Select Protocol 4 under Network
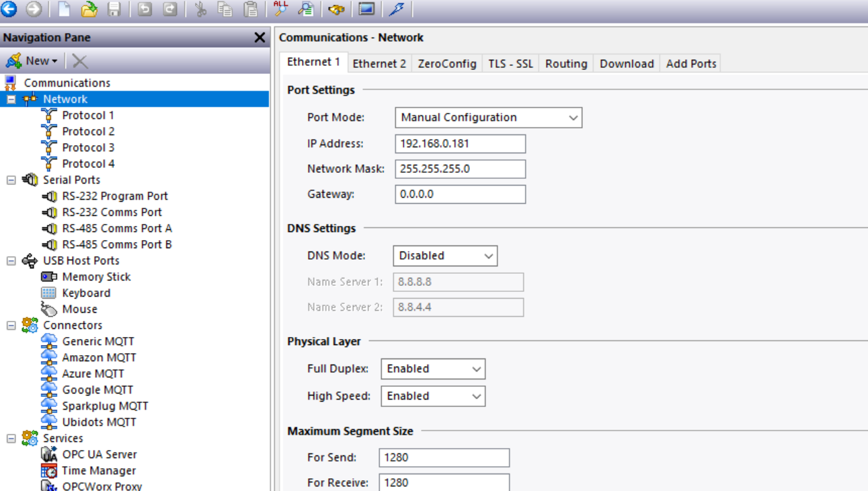Viewport: 868px width, 491px height. (88, 163)
